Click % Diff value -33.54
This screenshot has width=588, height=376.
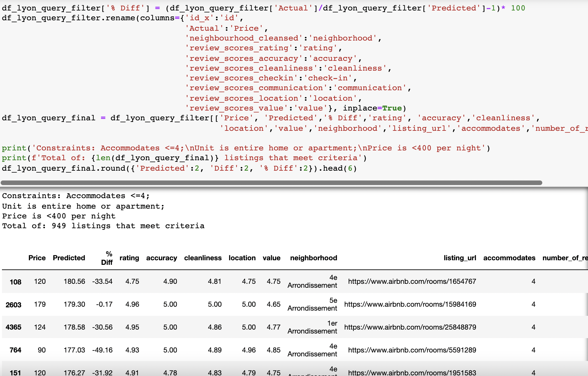pos(102,282)
